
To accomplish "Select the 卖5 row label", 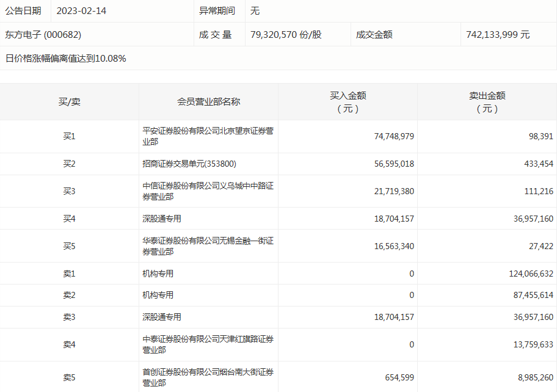I will pos(69,377).
